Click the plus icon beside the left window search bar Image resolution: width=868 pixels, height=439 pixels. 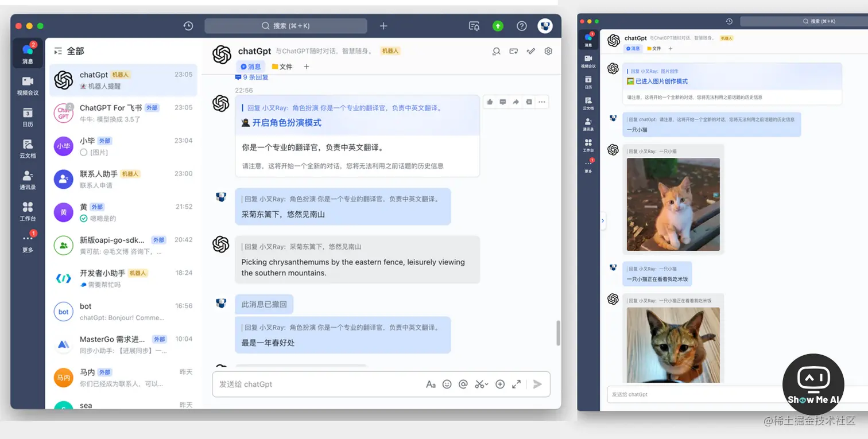point(383,26)
